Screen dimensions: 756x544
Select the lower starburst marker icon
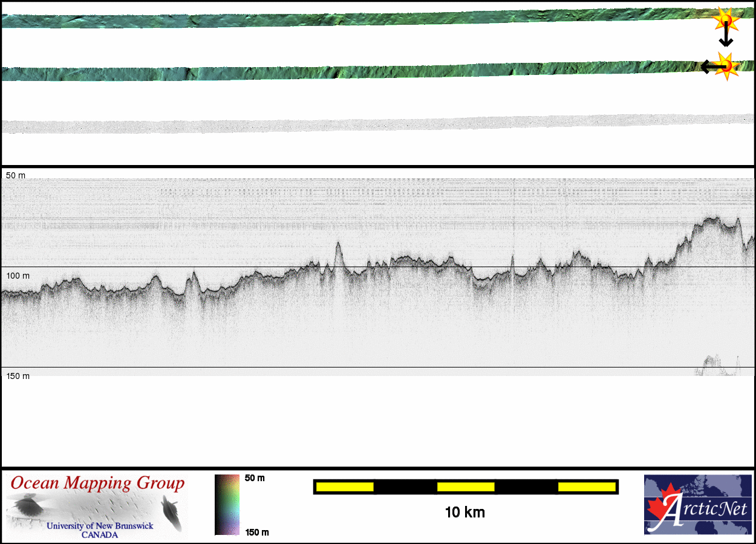point(728,66)
